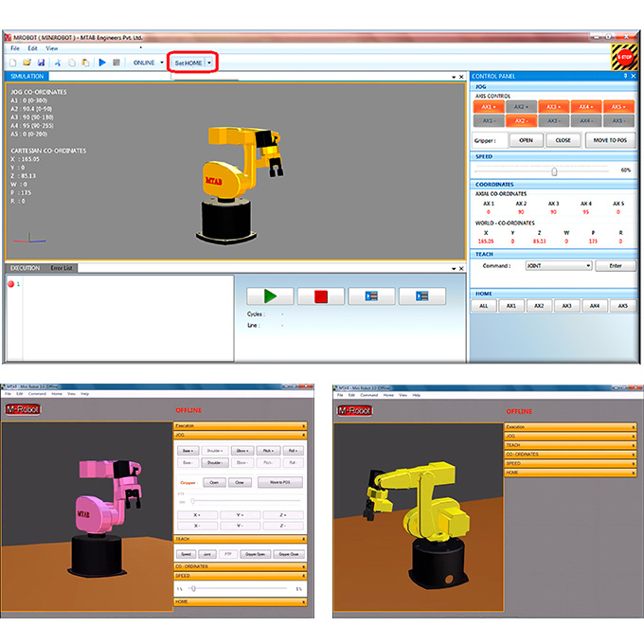Viewport: 644px width, 644px height.
Task: Switch to the Error List tab
Action: tap(62, 268)
